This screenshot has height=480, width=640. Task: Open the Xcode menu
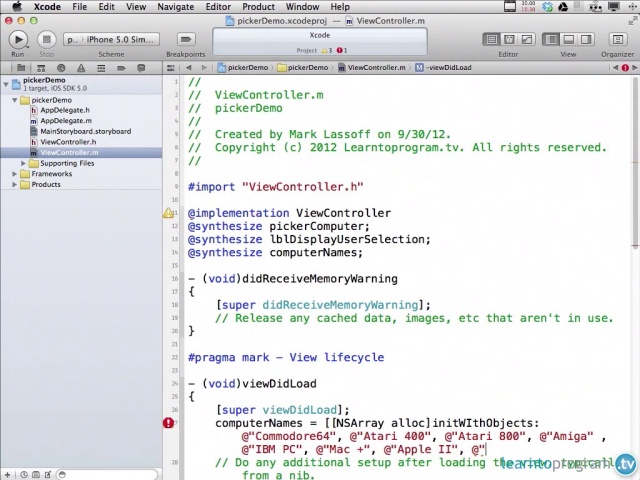point(47,7)
